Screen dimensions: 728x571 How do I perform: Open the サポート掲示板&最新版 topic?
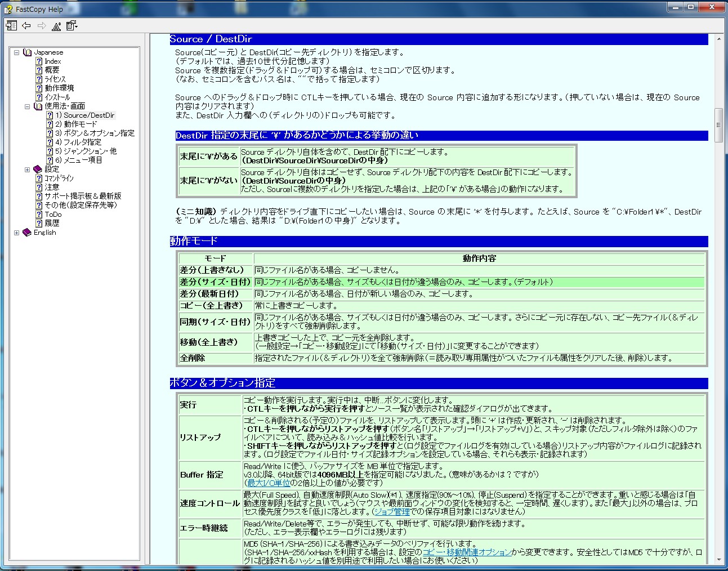coord(83,196)
